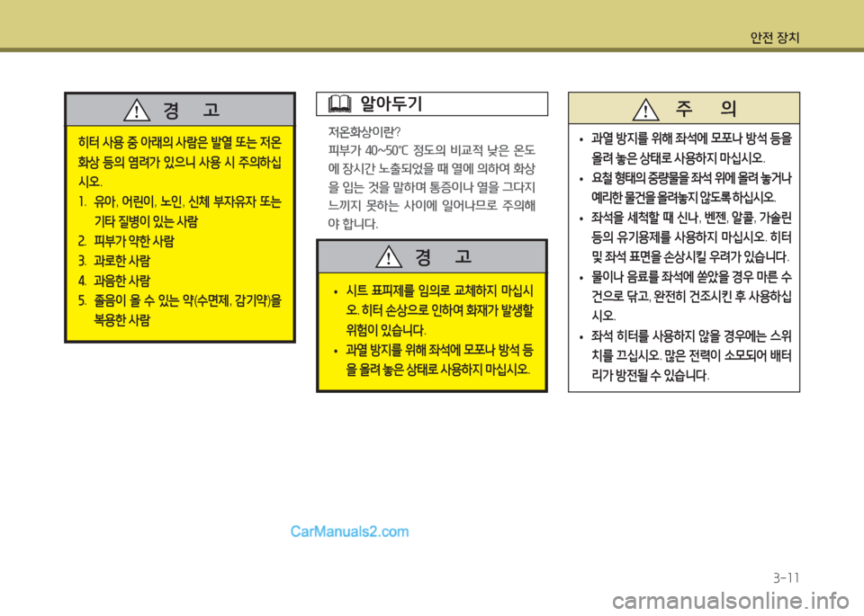The image size is (864, 616).
Task: Select list item '3. 과로한 사람'
Action: (x=114, y=261)
